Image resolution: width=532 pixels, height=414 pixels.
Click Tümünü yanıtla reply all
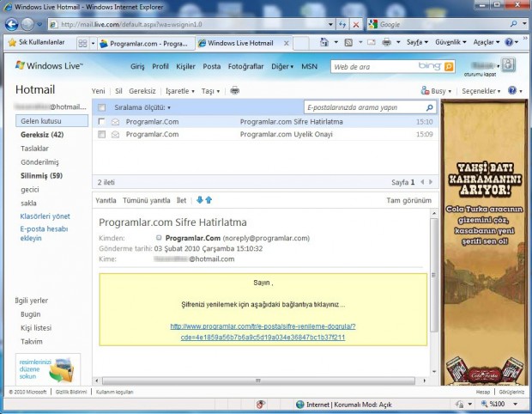click(146, 200)
